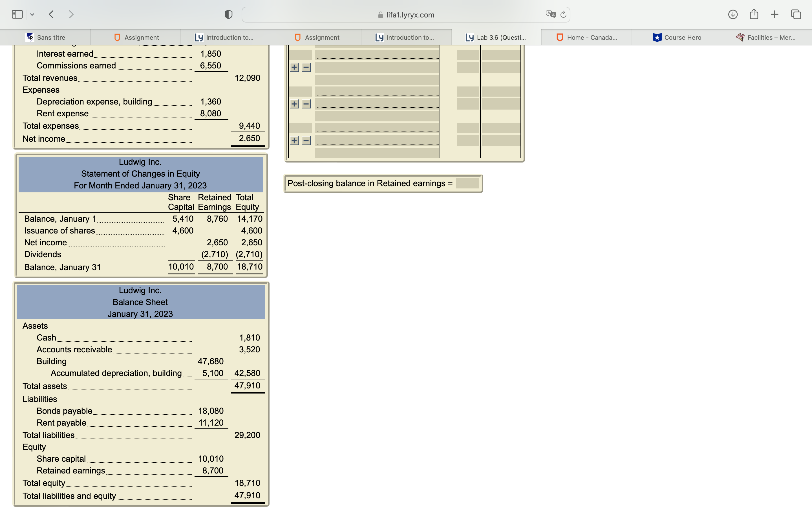812x507 pixels.
Task: Toggle the Safari sidebar
Action: pos(17,14)
